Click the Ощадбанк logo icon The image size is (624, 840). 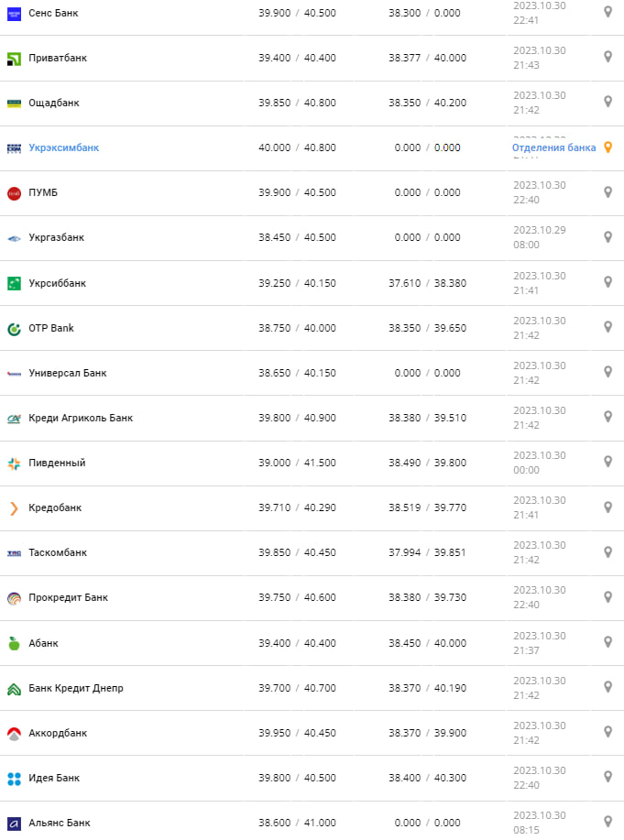tap(14, 103)
